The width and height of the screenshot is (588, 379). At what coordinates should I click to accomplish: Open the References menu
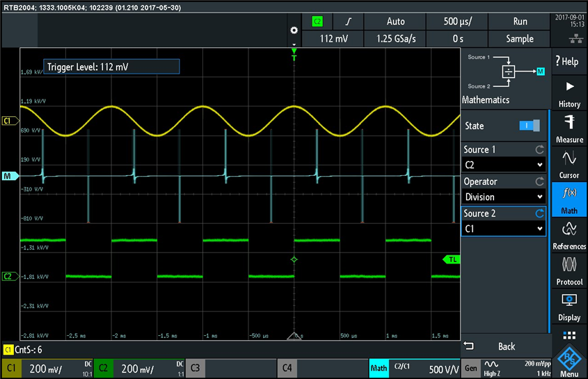(569, 235)
